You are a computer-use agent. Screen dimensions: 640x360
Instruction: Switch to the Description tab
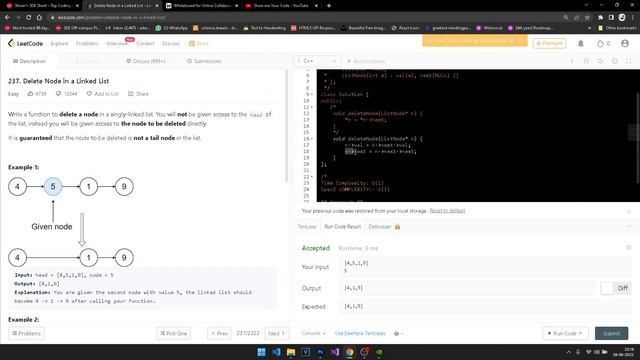click(x=29, y=61)
